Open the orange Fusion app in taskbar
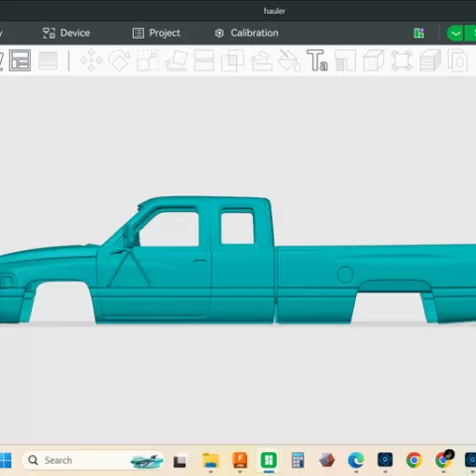Image resolution: width=476 pixels, height=476 pixels. point(240,460)
